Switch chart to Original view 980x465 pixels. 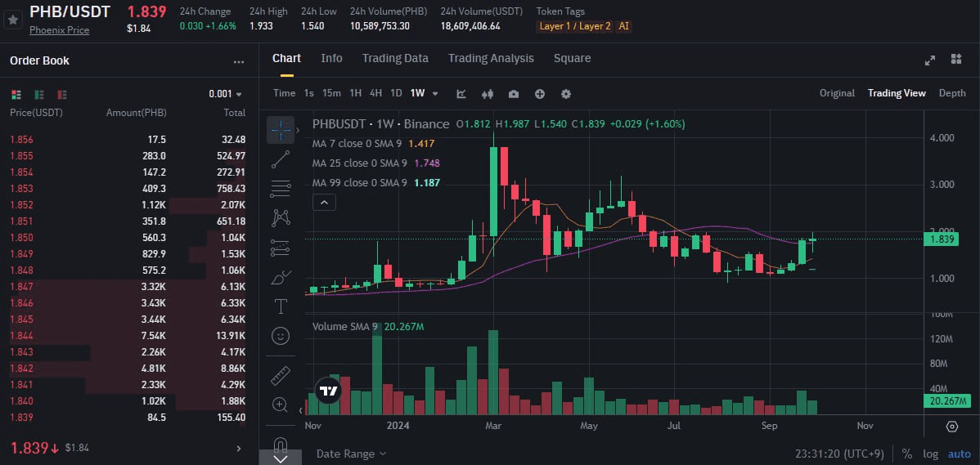pos(837,93)
